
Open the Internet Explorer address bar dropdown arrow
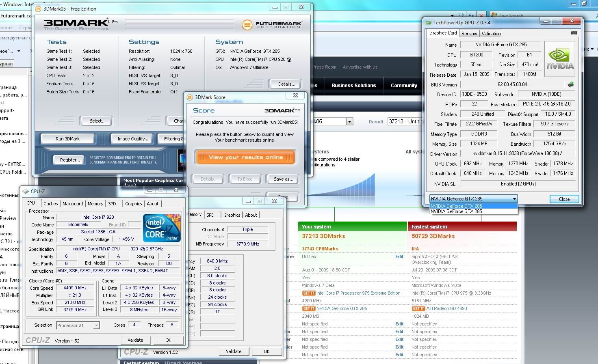(453, 15)
